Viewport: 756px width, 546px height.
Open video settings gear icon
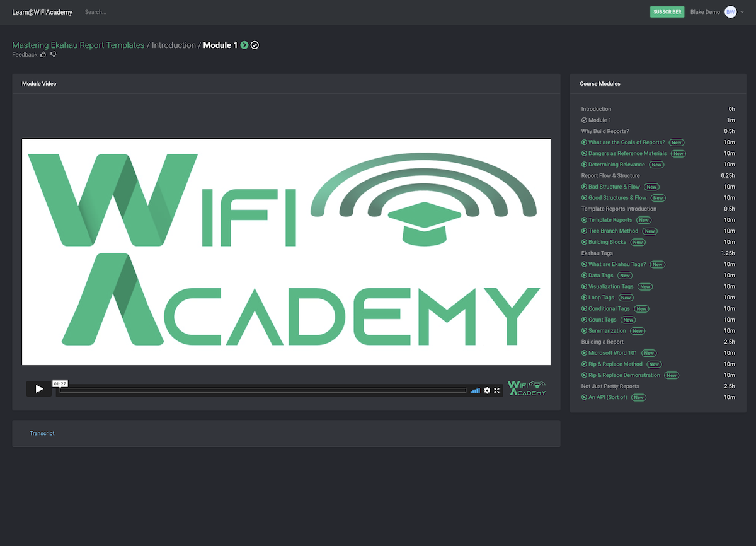[487, 390]
